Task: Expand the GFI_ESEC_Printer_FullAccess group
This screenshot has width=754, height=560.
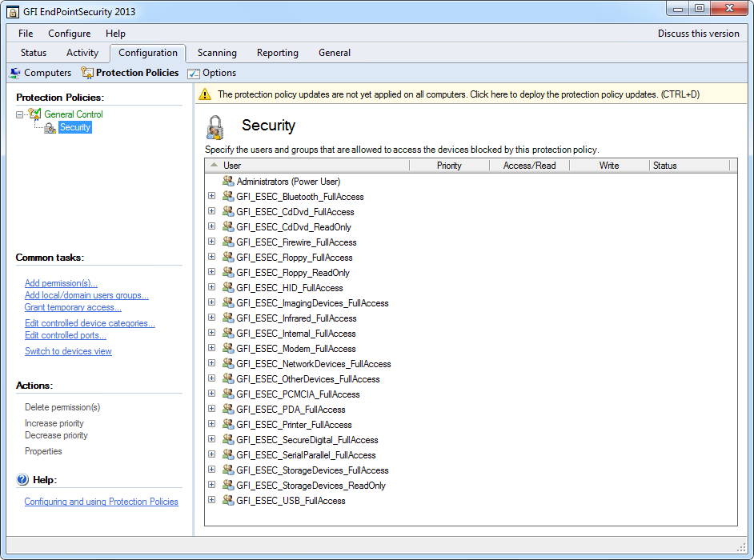Action: (x=212, y=425)
